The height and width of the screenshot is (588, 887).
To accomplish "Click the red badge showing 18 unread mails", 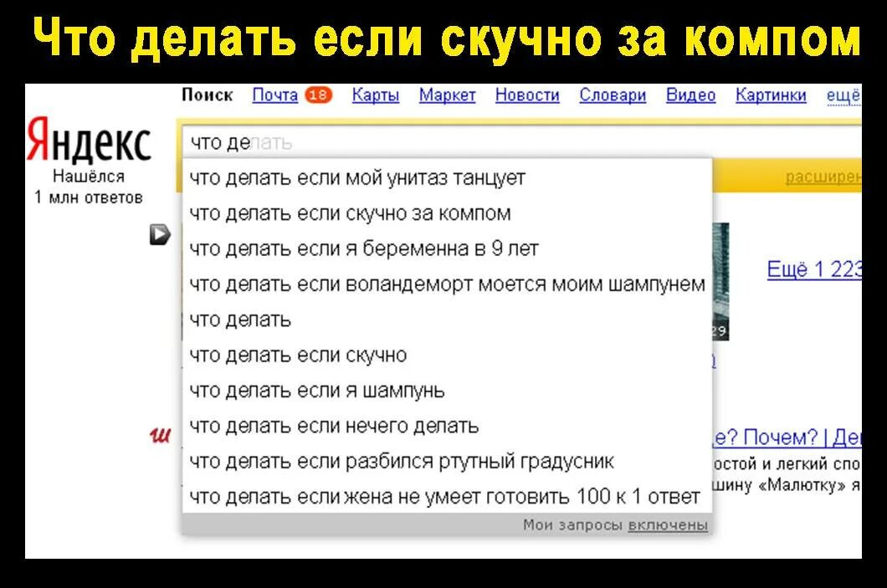I will 315,95.
